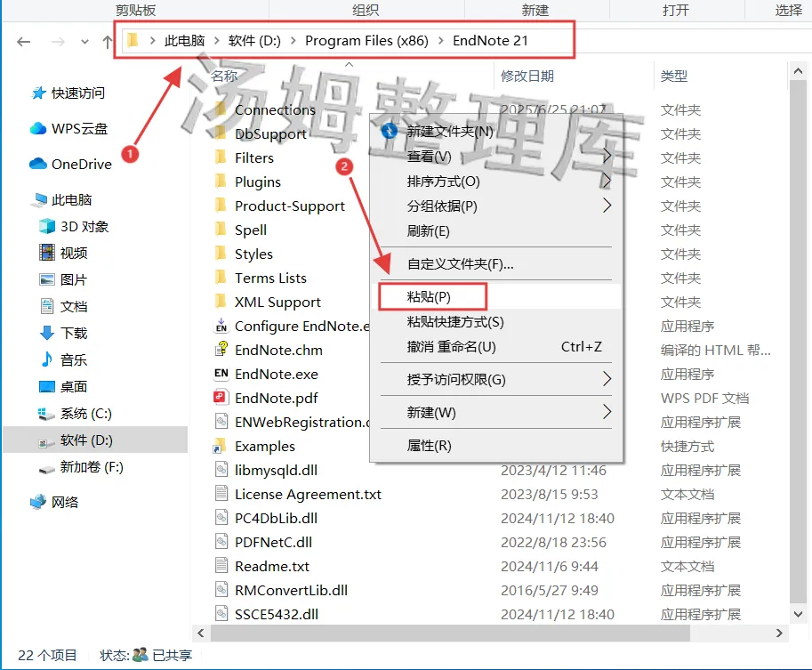Select EndNote.exe application icon
The height and width of the screenshot is (670, 812).
(x=221, y=373)
